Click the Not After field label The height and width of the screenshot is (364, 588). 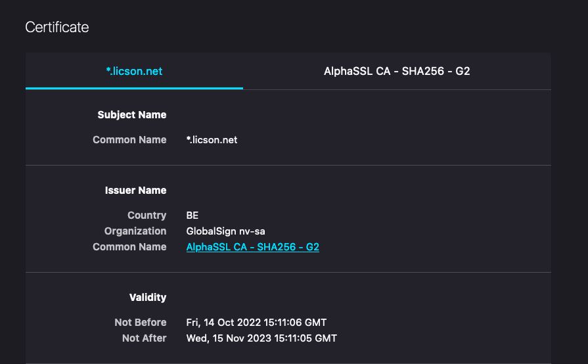[144, 338]
